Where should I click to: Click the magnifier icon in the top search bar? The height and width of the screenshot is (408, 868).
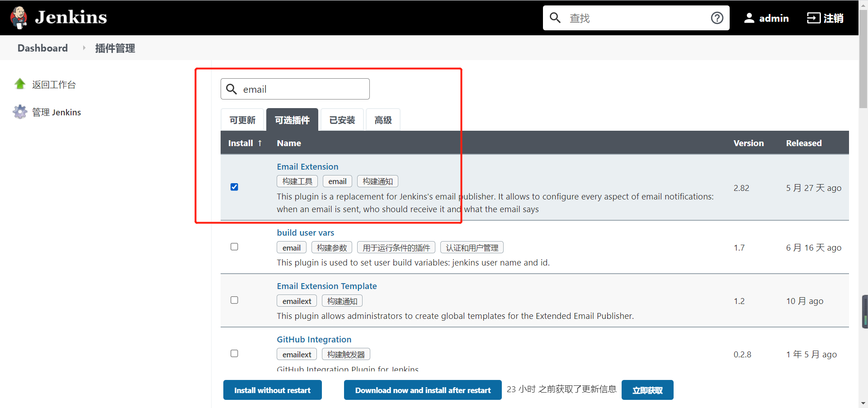556,18
